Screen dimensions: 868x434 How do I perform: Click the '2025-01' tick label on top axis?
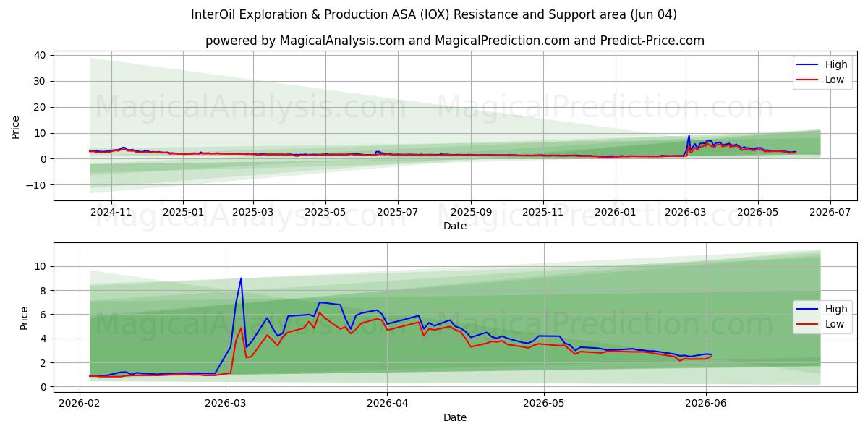click(182, 212)
